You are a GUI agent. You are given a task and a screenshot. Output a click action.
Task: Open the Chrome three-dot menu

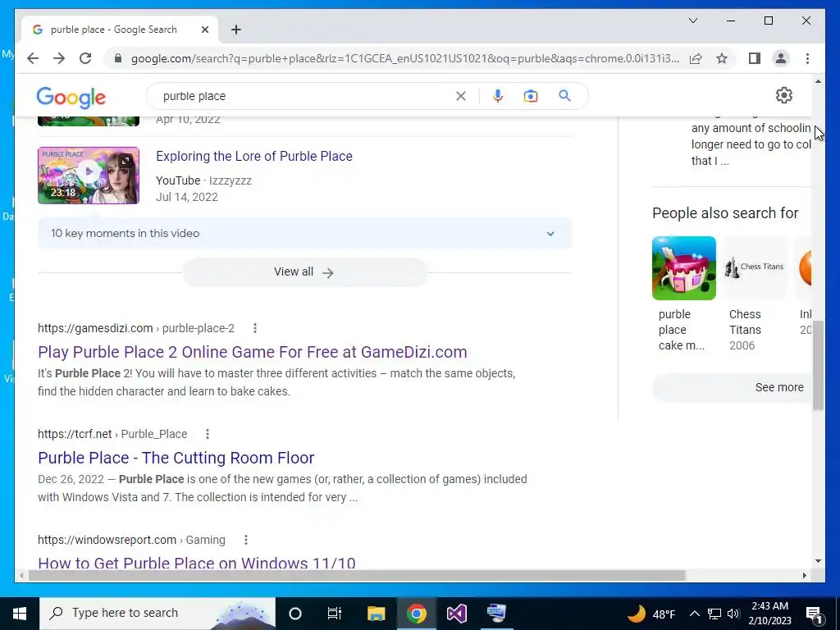(x=807, y=58)
